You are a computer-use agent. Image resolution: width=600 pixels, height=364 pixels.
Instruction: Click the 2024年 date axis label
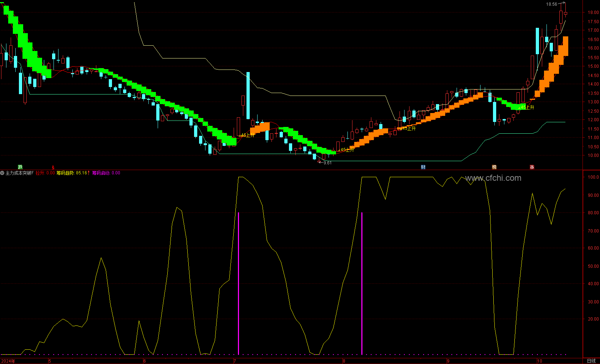[8, 361]
